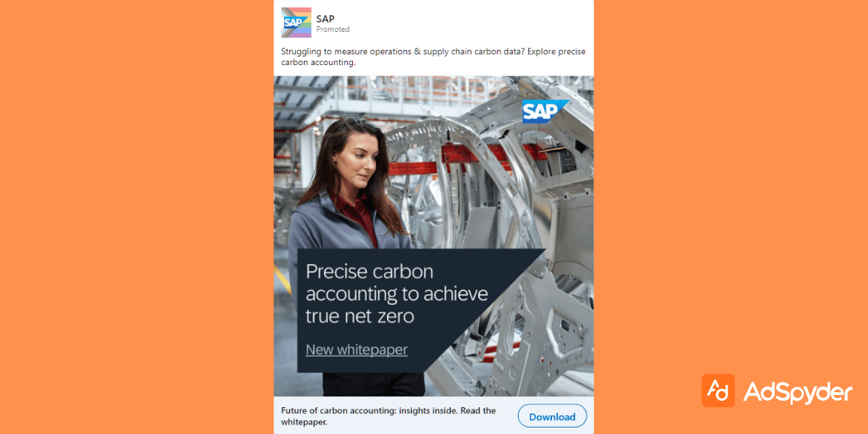Click the AdSpyder orange logo icon
The width and height of the screenshot is (868, 434).
point(718,391)
